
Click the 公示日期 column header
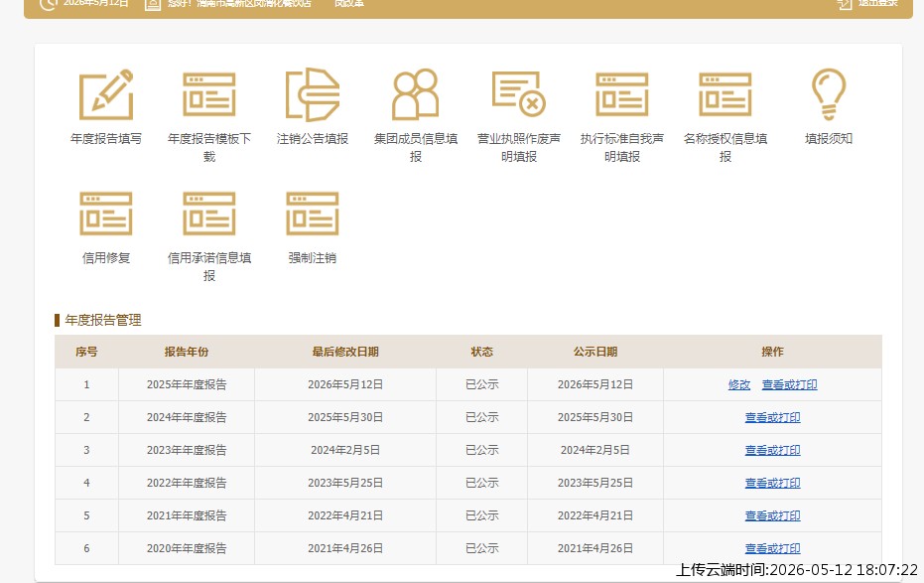point(595,352)
